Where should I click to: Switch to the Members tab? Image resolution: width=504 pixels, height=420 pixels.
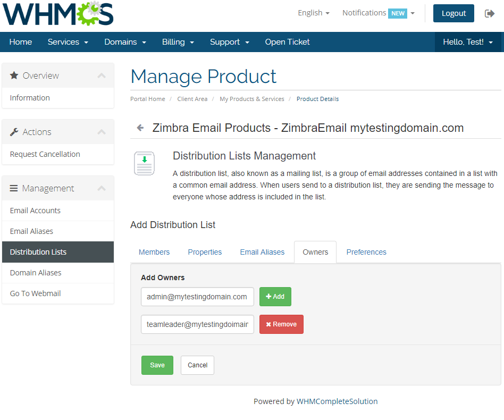(x=154, y=252)
